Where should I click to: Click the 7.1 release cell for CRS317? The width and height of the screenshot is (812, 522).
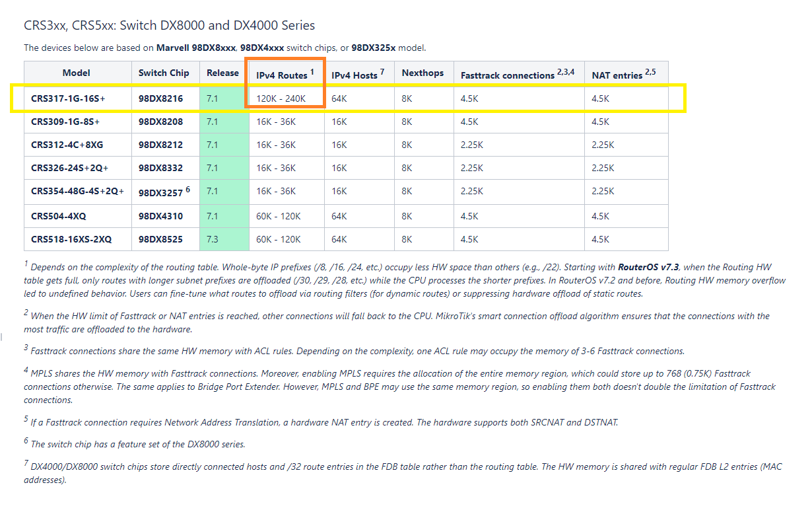click(x=224, y=98)
